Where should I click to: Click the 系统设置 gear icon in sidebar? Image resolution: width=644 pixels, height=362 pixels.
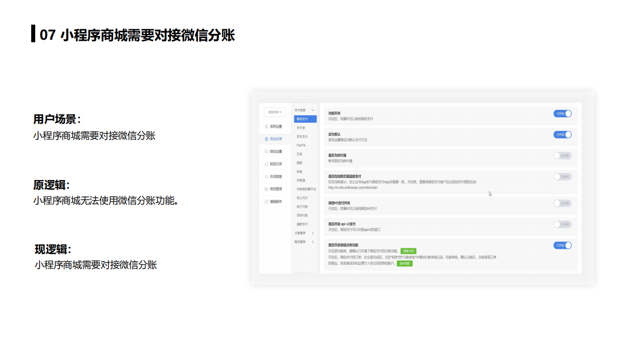click(x=267, y=126)
